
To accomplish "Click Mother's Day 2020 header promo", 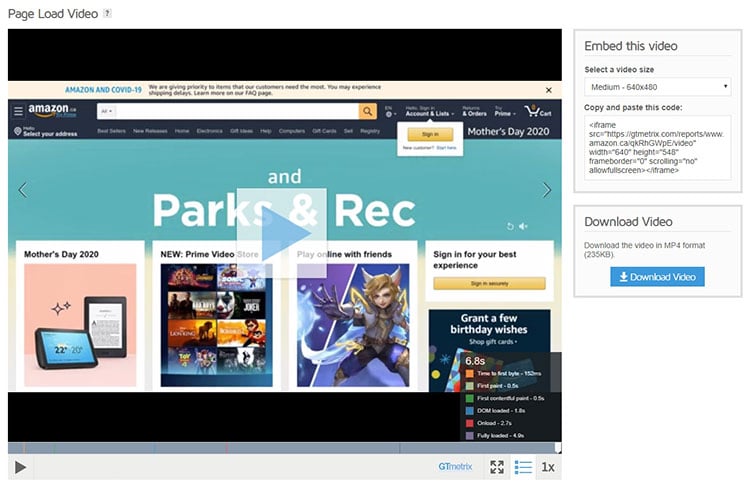I will 508,132.
